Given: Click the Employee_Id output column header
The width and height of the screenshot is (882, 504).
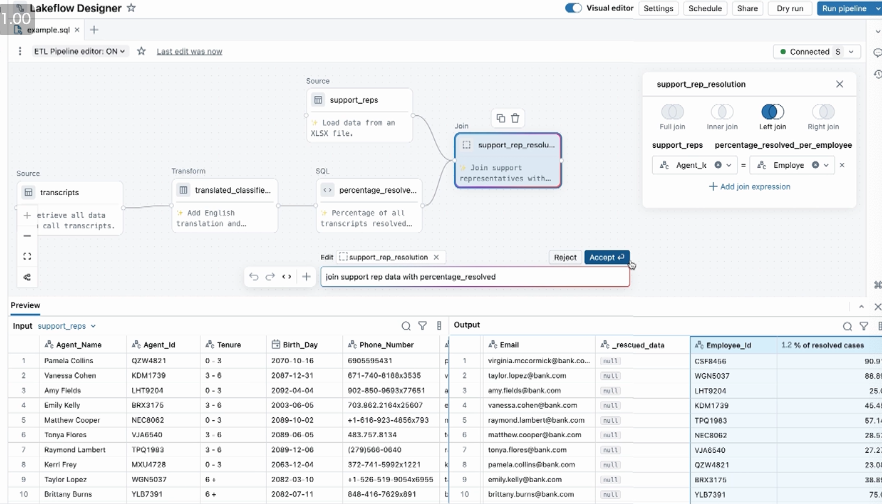Looking at the screenshot, I should click(x=733, y=345).
